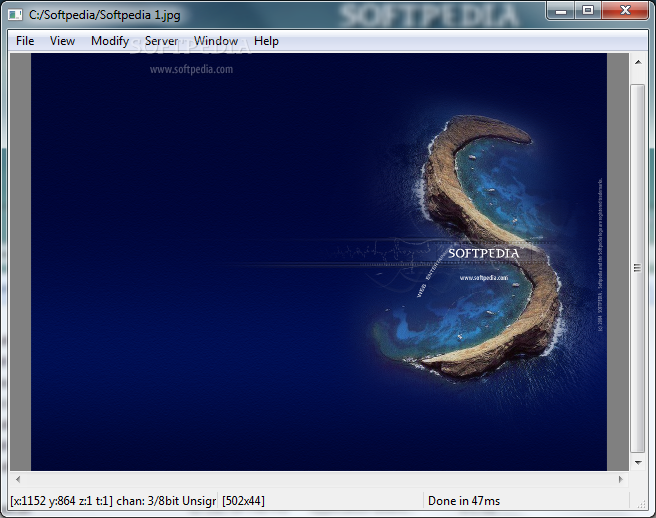Minimize the image viewer window
The image size is (656, 518).
click(561, 10)
